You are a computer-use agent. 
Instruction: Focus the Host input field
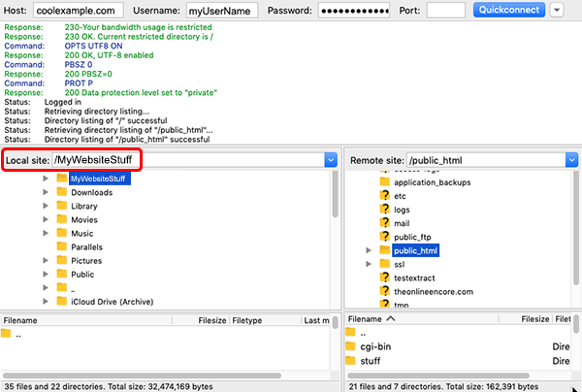tap(79, 11)
